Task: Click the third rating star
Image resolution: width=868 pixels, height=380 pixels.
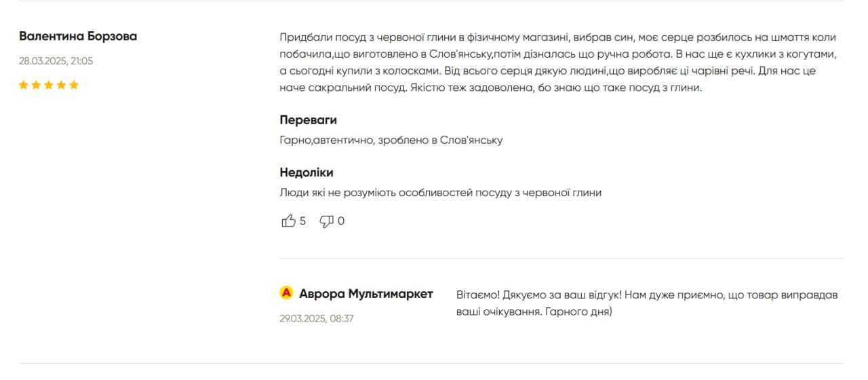Action: pyautogui.click(x=49, y=85)
